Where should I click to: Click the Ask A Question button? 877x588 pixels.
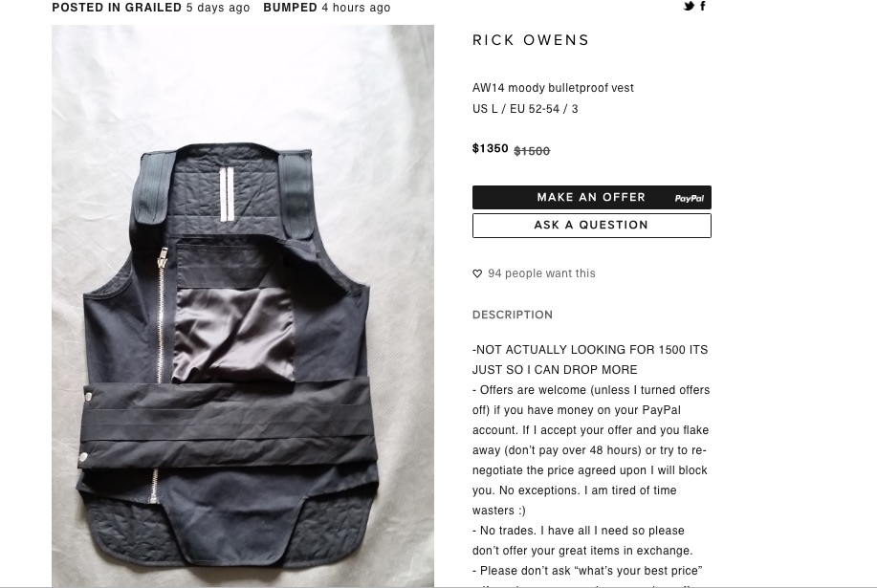(592, 226)
